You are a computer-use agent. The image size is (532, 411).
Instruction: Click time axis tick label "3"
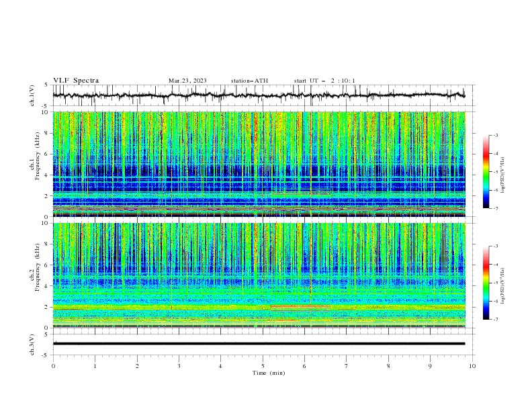point(179,366)
